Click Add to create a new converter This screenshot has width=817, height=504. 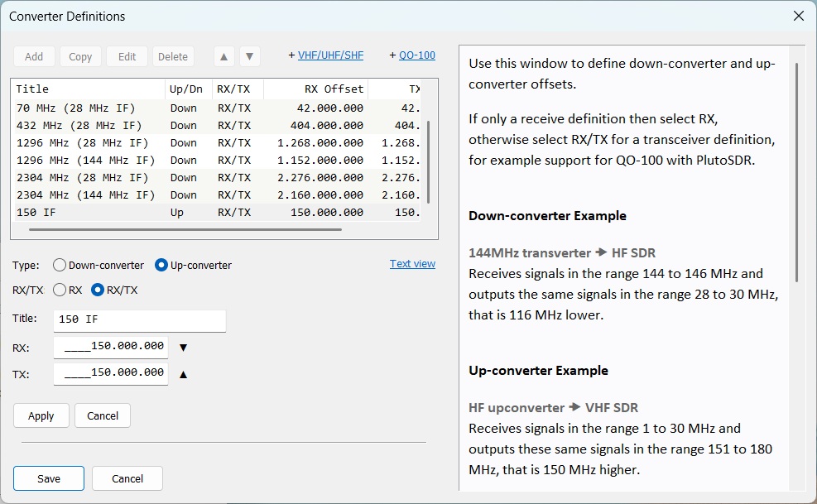[x=34, y=56]
